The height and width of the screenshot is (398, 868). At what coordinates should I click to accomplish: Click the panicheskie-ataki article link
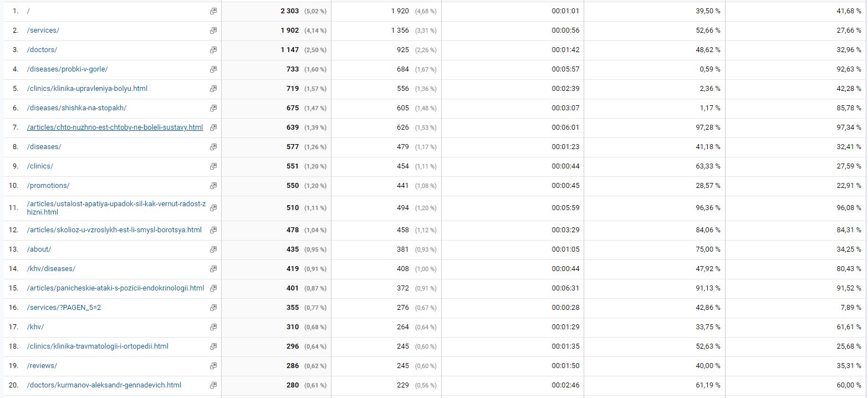point(115,288)
